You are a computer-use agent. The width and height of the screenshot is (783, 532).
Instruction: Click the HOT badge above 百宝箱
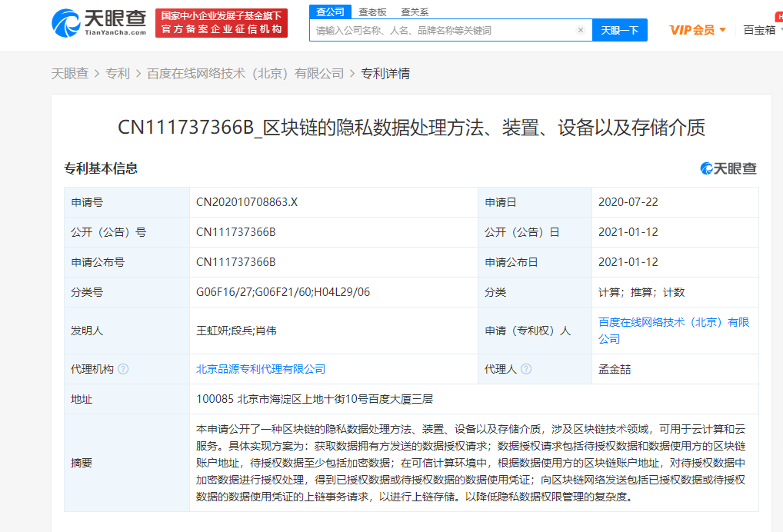coord(779,17)
